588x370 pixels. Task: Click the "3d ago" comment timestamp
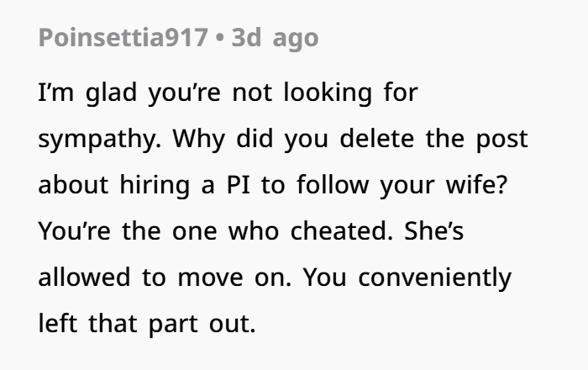point(276,40)
